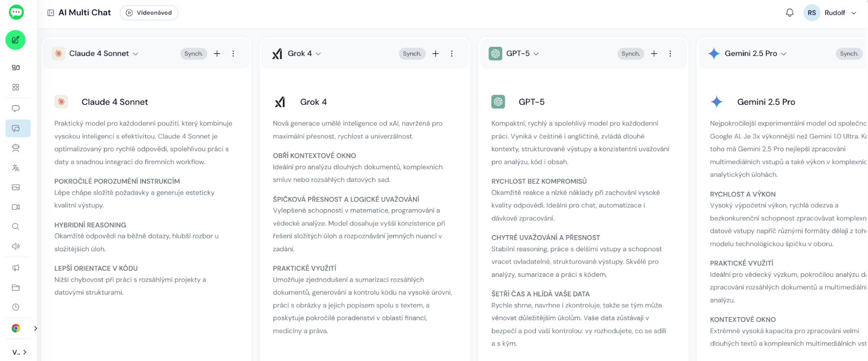
Task: Open the dashboard layout icon in sidebar
Action: 16,68
